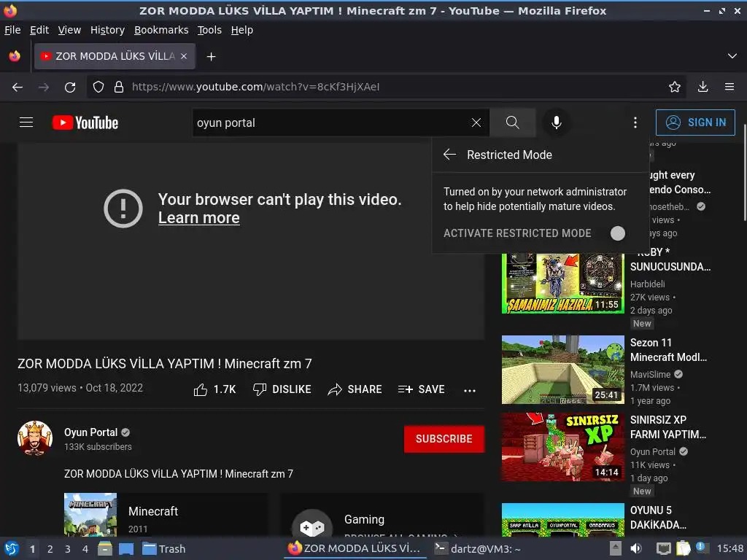
Task: Open the network tray icon
Action: (x=663, y=548)
